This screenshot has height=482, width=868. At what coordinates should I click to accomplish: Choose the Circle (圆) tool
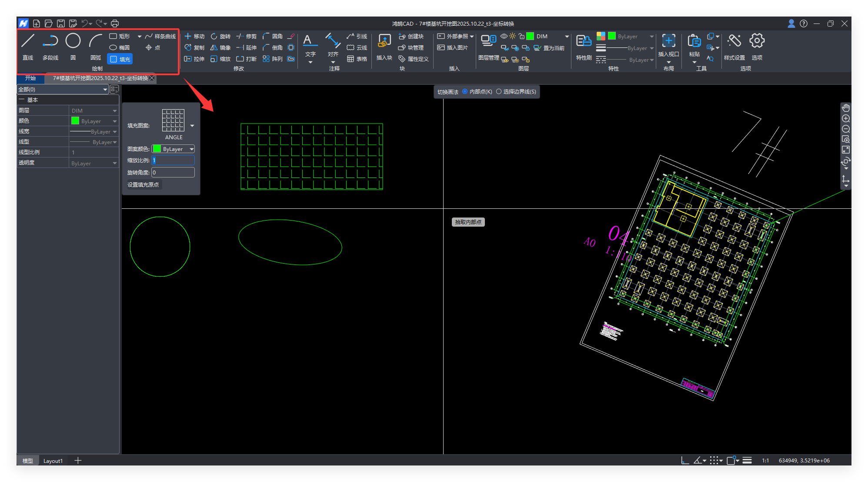pyautogui.click(x=73, y=41)
